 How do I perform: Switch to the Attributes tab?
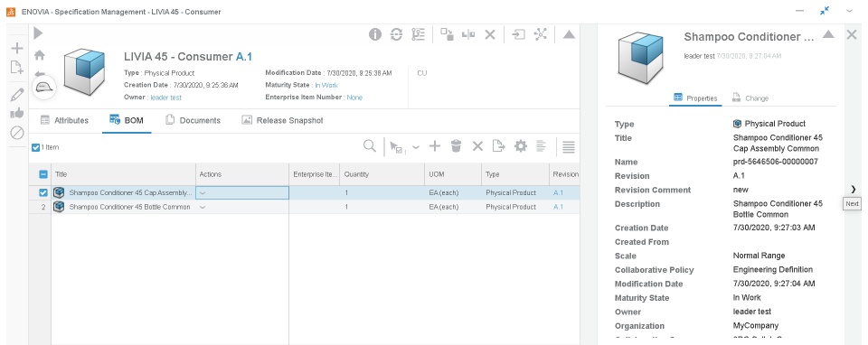coord(65,120)
